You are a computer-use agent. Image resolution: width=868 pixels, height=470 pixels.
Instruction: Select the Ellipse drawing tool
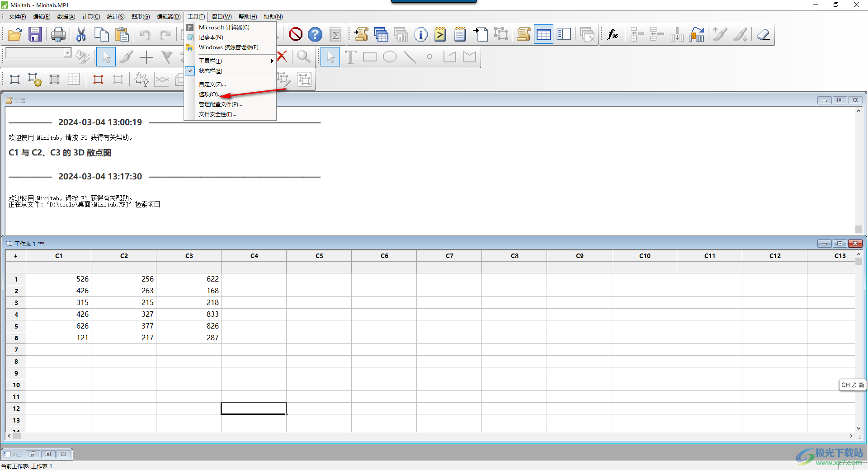[390, 57]
